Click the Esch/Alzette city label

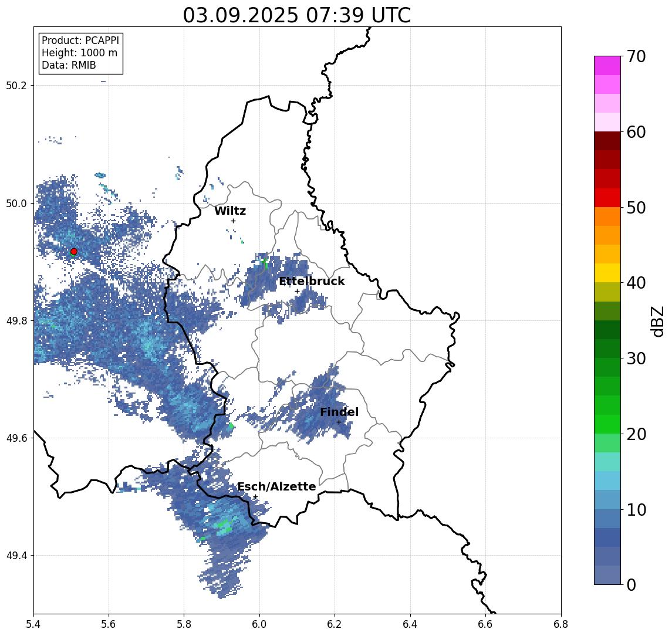276,486
